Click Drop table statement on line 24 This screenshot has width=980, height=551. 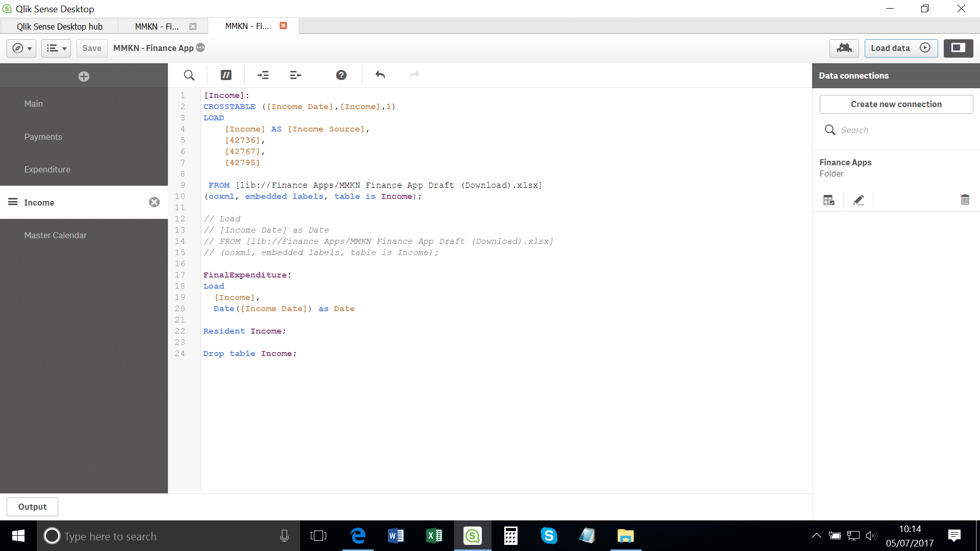pos(250,354)
